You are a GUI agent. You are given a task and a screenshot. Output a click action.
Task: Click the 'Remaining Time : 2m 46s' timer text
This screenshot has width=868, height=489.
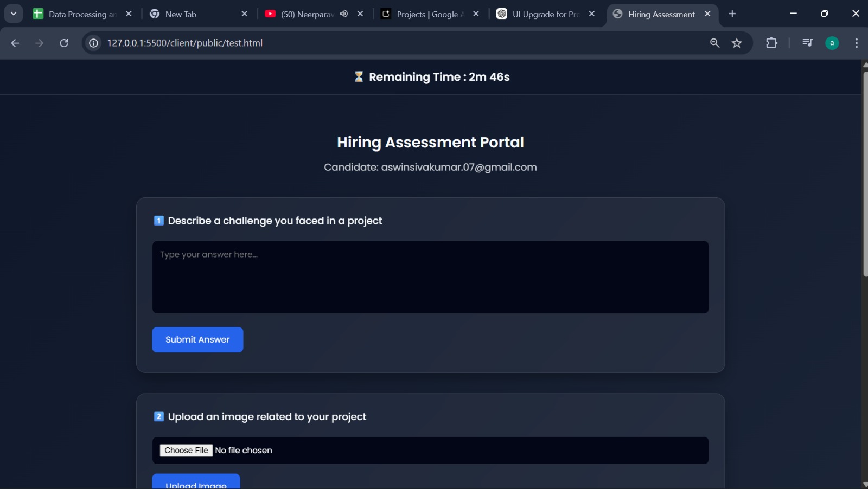click(x=439, y=77)
